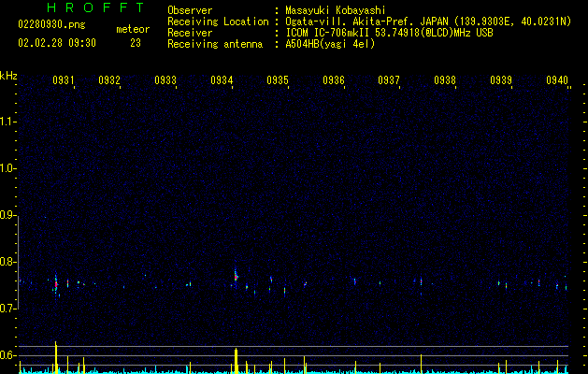Click the thick yellow intensity bar after 0934
588x374 pixels.
click(236, 361)
